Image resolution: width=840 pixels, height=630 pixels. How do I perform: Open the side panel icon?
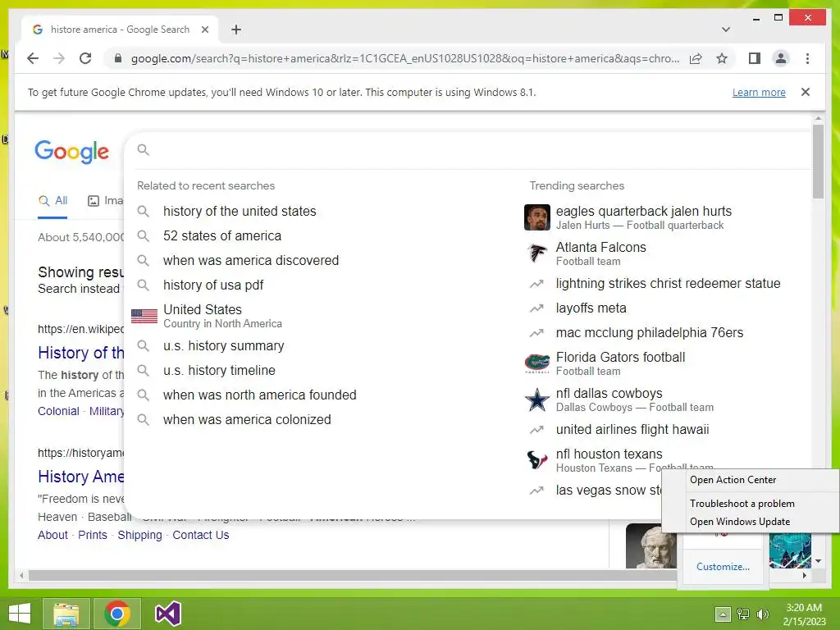tap(755, 58)
